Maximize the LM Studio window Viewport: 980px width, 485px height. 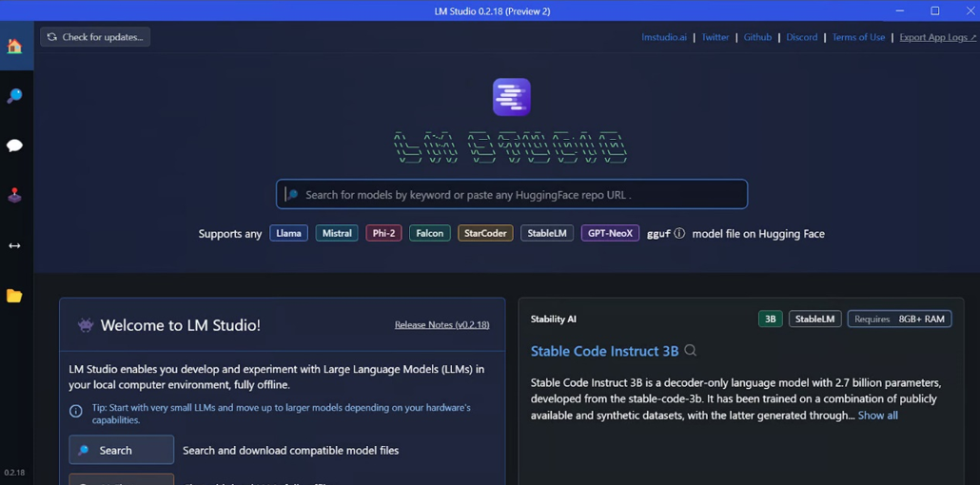[935, 10]
